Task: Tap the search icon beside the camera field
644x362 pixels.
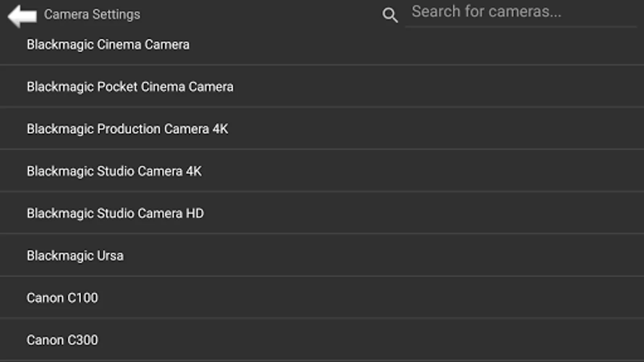Action: (x=390, y=15)
